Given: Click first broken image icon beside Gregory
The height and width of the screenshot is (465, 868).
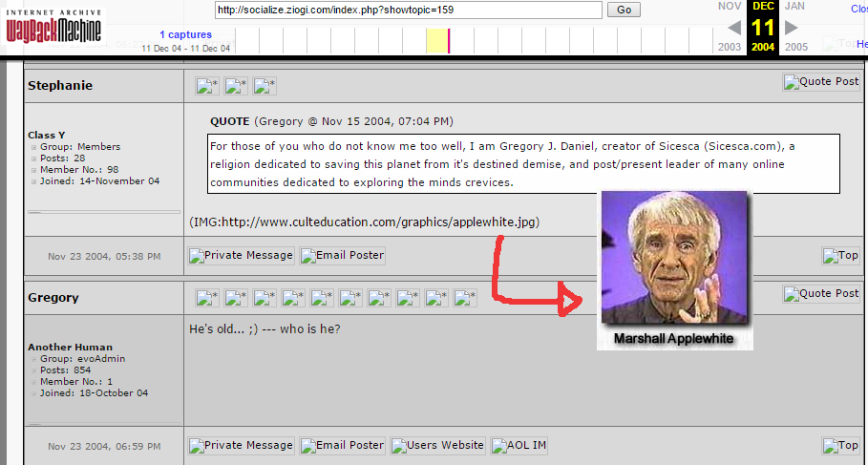Looking at the screenshot, I should pos(207,298).
